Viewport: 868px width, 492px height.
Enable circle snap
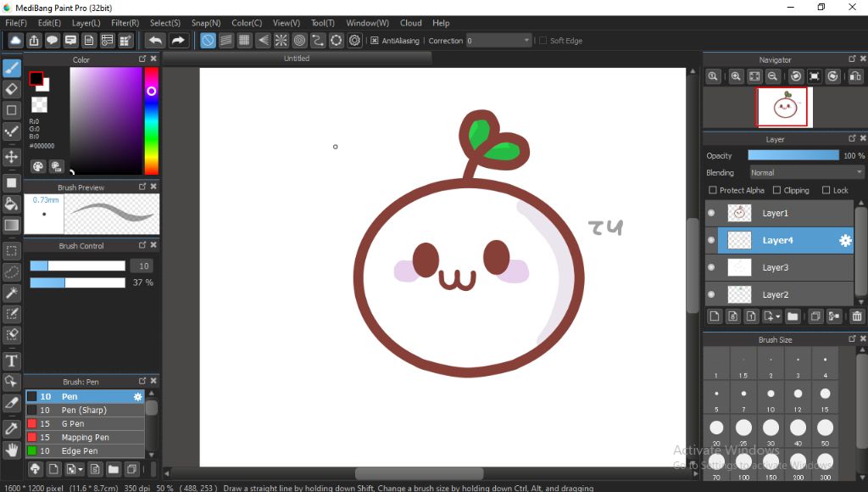point(299,41)
